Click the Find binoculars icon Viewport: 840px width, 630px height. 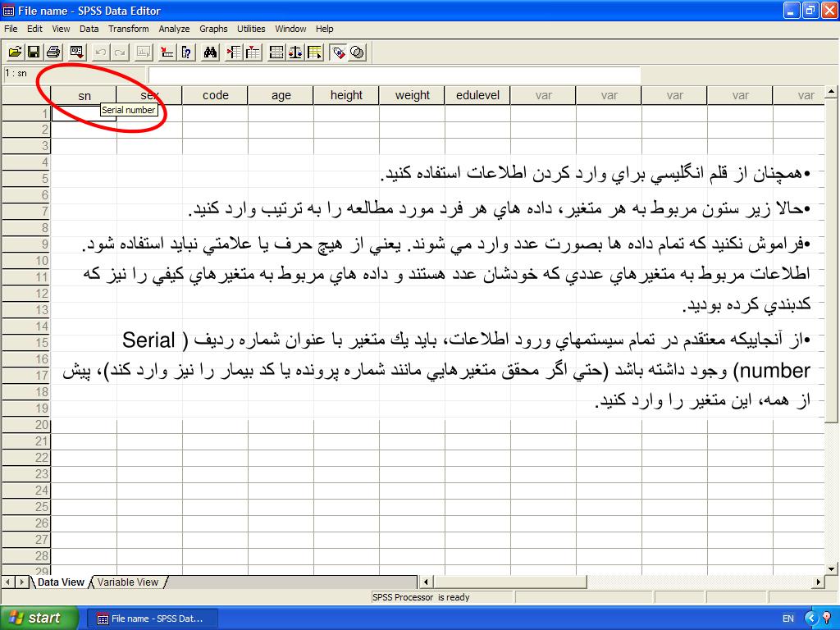tap(210, 52)
